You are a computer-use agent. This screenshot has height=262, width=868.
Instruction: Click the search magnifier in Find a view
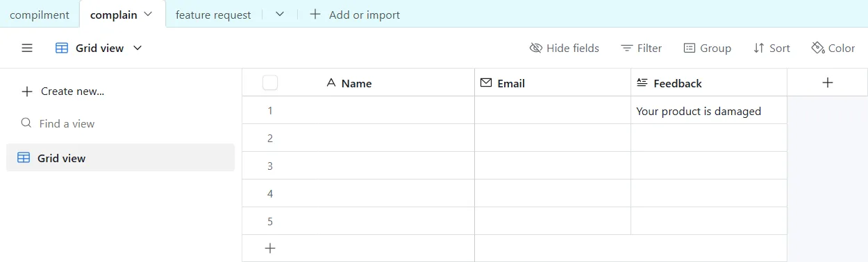(26, 123)
